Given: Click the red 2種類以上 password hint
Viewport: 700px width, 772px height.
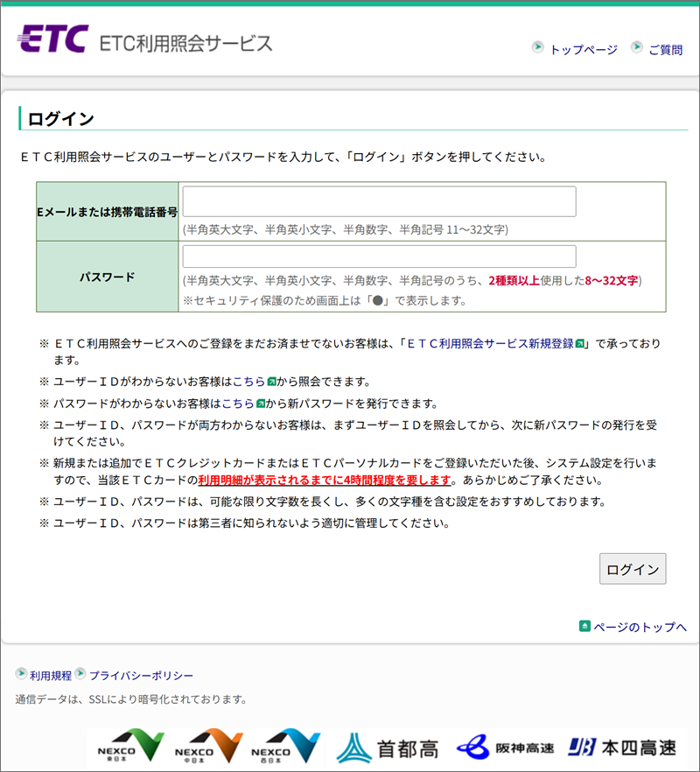Looking at the screenshot, I should 514,281.
